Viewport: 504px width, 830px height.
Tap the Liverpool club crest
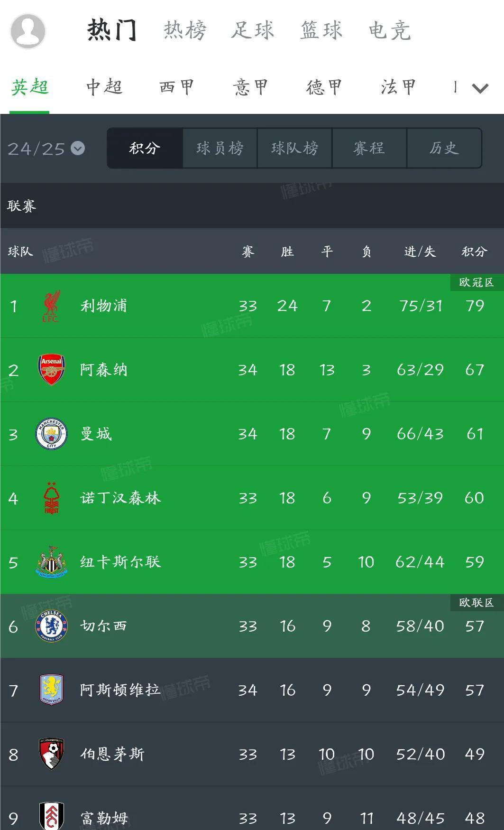point(51,306)
